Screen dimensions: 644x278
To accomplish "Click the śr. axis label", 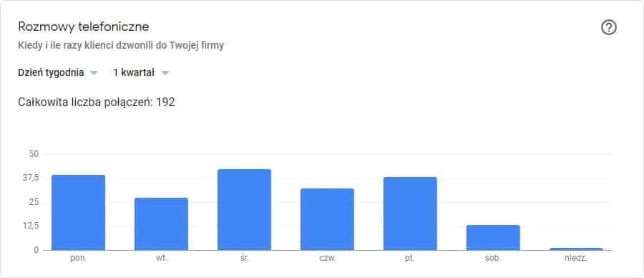I will click(244, 259).
